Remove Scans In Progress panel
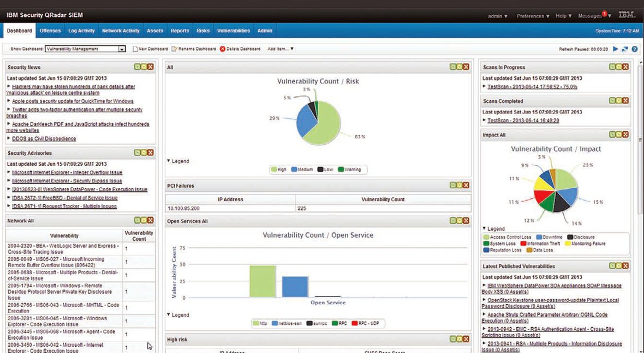Image resolution: width=644 pixels, height=362 pixels. [625, 67]
